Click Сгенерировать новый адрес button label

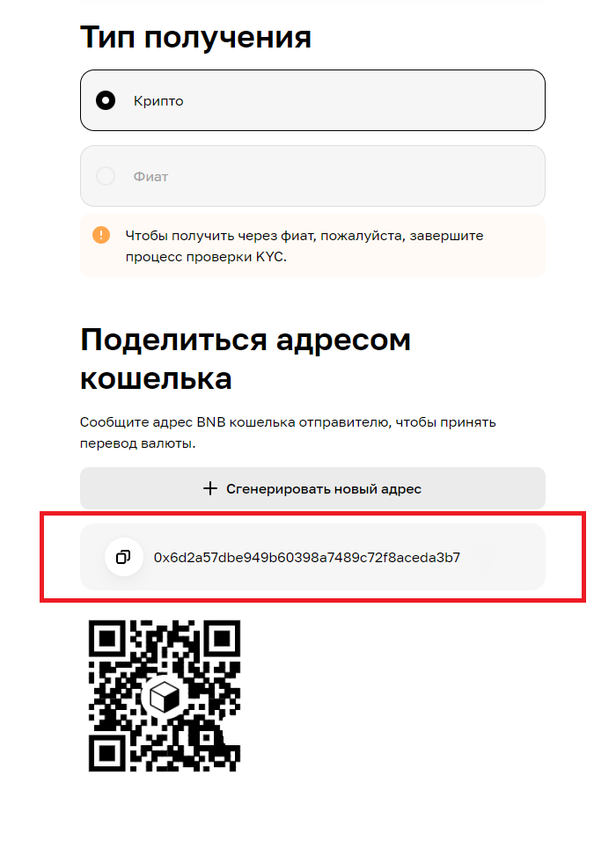[324, 489]
